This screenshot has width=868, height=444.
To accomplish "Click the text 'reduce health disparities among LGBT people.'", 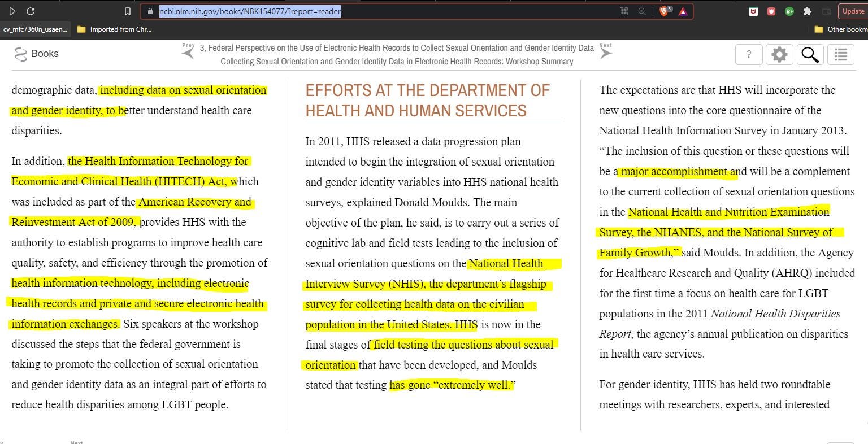I will (x=120, y=404).
